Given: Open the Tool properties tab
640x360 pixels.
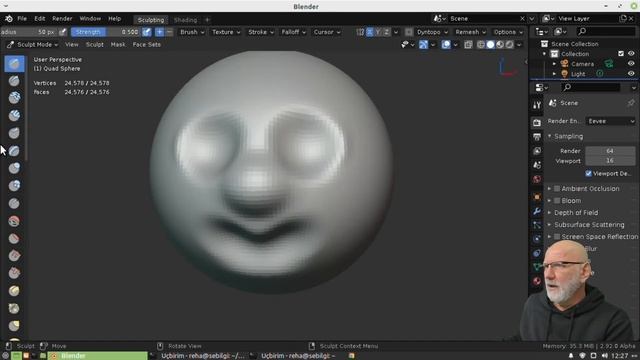Looking at the screenshot, I should tap(537, 105).
